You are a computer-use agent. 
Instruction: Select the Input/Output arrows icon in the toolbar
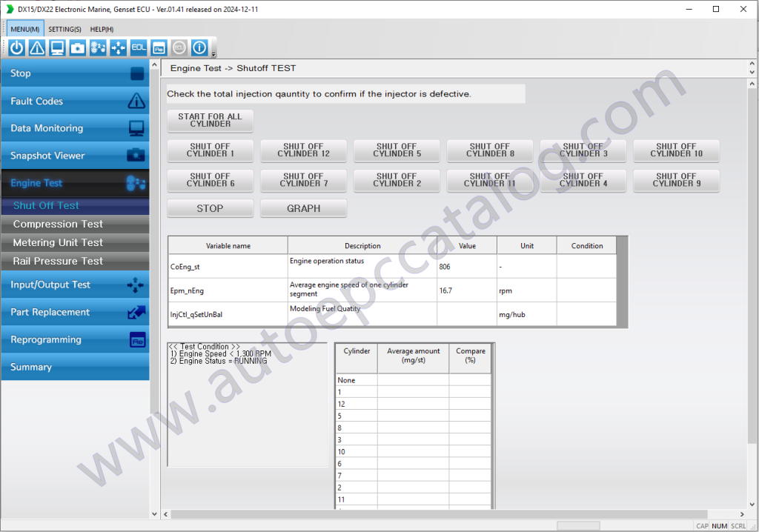click(x=117, y=47)
